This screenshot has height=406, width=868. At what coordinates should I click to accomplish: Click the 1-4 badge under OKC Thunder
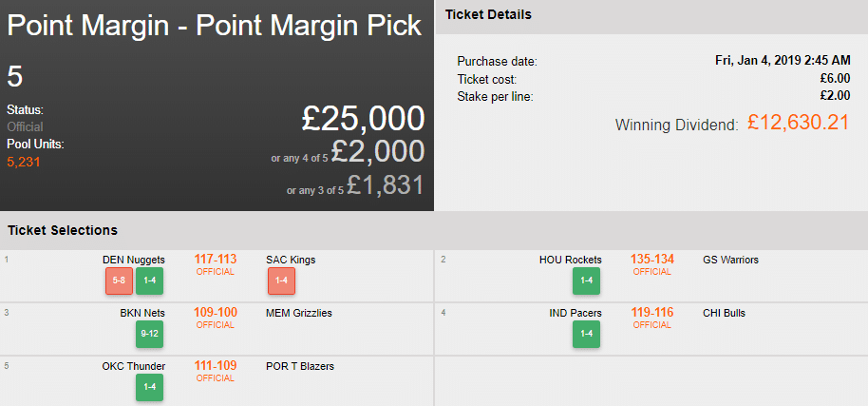[x=149, y=388]
